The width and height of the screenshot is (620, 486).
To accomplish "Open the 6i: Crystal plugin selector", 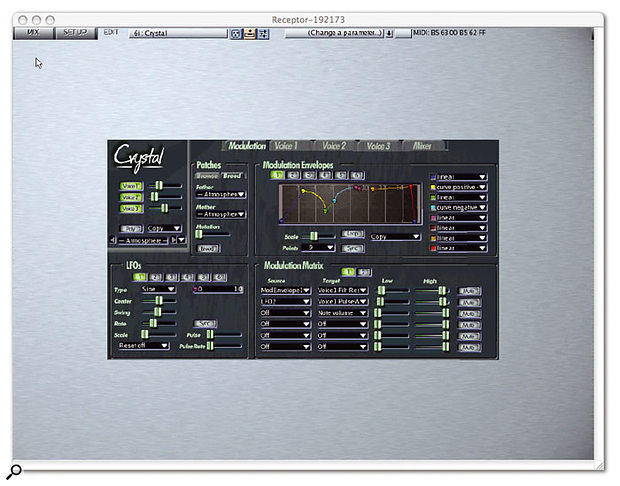I will coord(178,34).
